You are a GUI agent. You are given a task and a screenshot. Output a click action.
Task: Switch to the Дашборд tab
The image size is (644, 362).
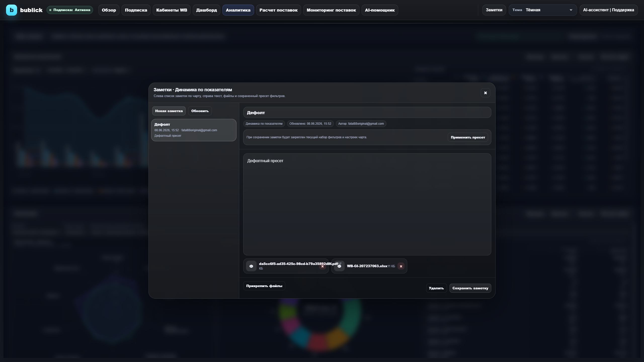click(x=207, y=10)
